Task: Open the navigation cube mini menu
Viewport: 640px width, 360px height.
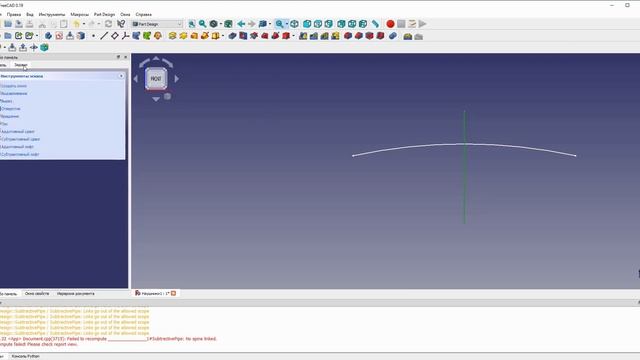Action: tap(167, 96)
